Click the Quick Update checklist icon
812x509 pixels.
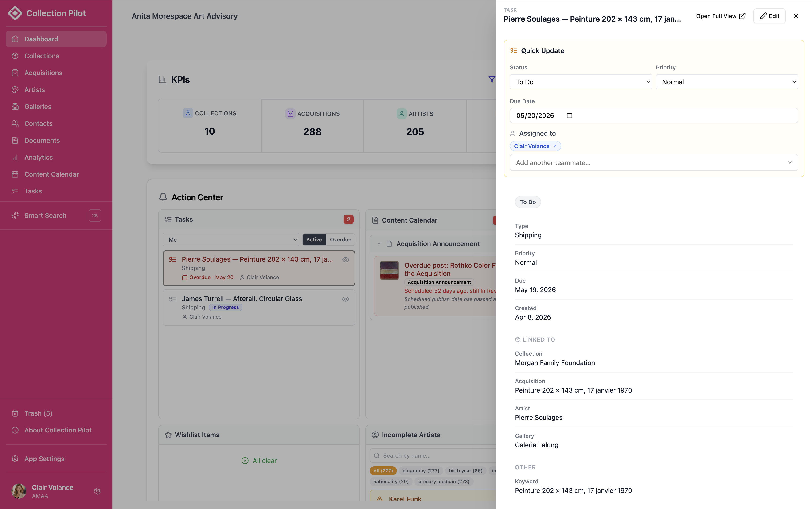click(x=514, y=51)
